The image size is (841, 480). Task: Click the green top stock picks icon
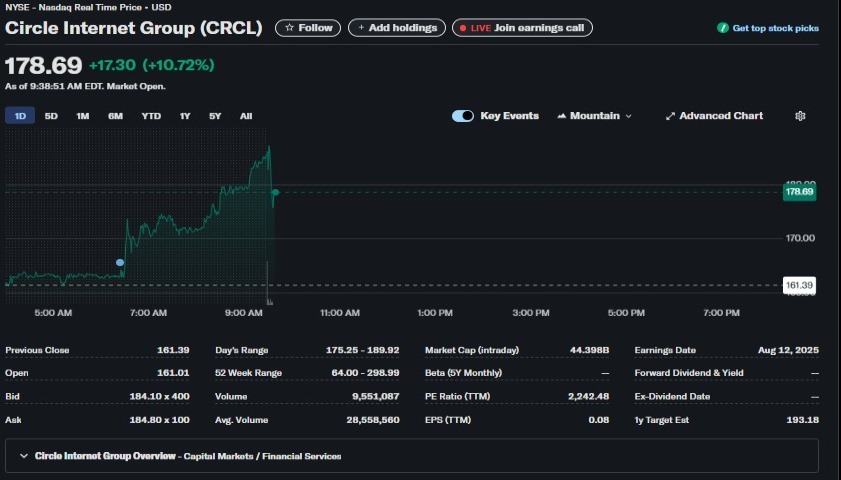coord(722,28)
